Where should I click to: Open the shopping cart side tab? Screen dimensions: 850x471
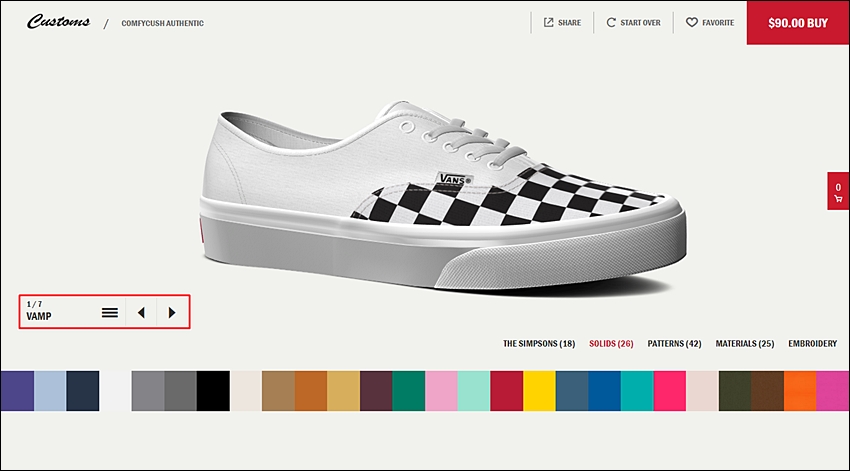[x=838, y=191]
